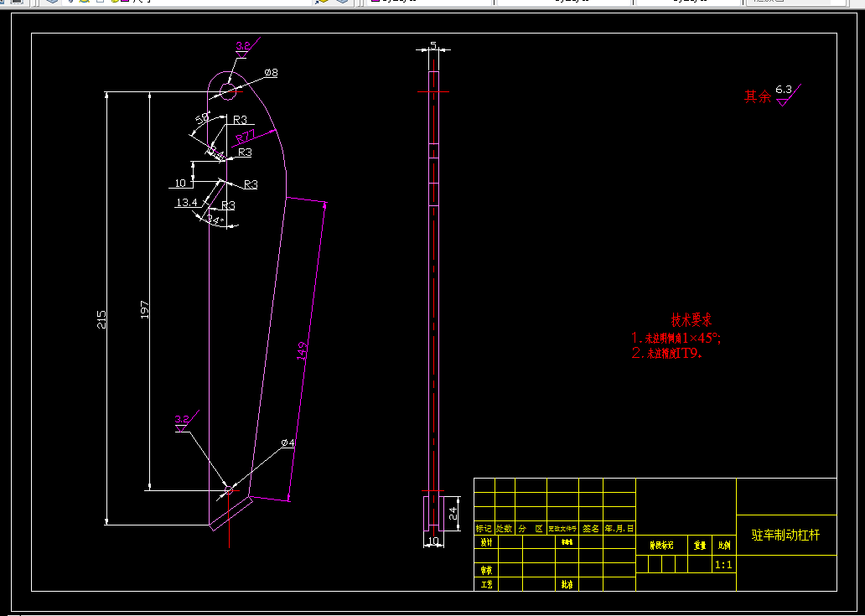Select the 分 区 header cell
This screenshot has width=865, height=616.
pos(531,528)
